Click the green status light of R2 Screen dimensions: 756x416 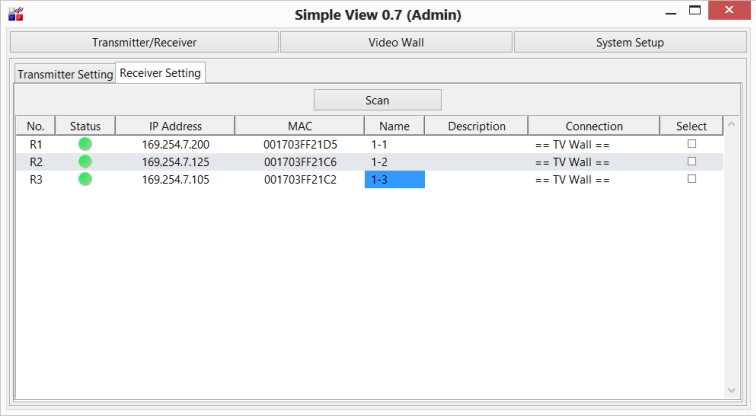(85, 162)
